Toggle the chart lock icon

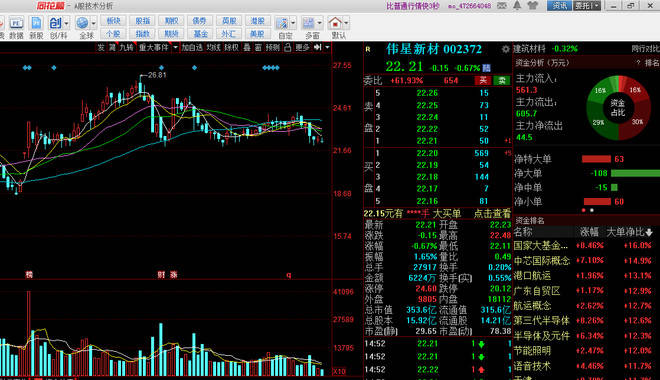287,48
